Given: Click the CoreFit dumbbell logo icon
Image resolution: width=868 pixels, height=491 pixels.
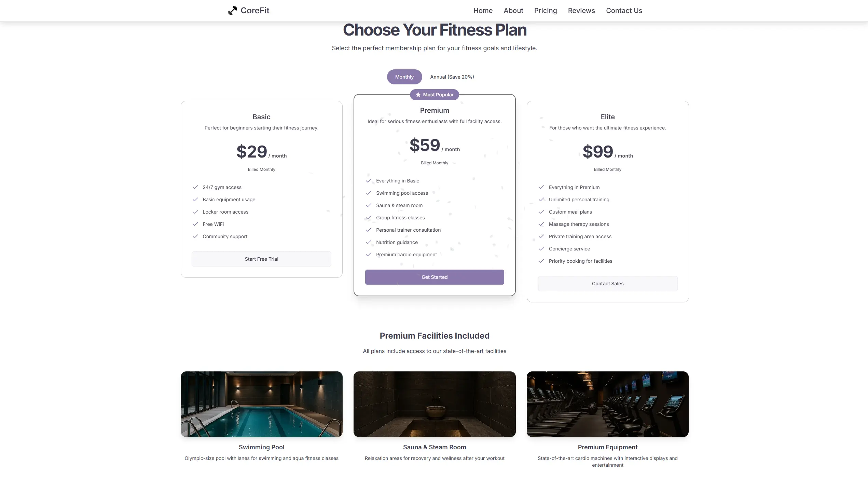Looking at the screenshot, I should (x=233, y=11).
